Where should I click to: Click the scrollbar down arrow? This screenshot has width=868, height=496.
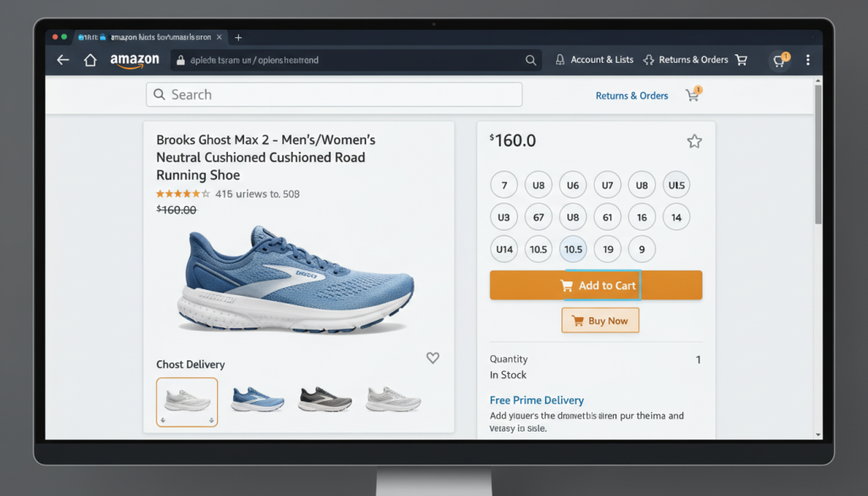818,435
